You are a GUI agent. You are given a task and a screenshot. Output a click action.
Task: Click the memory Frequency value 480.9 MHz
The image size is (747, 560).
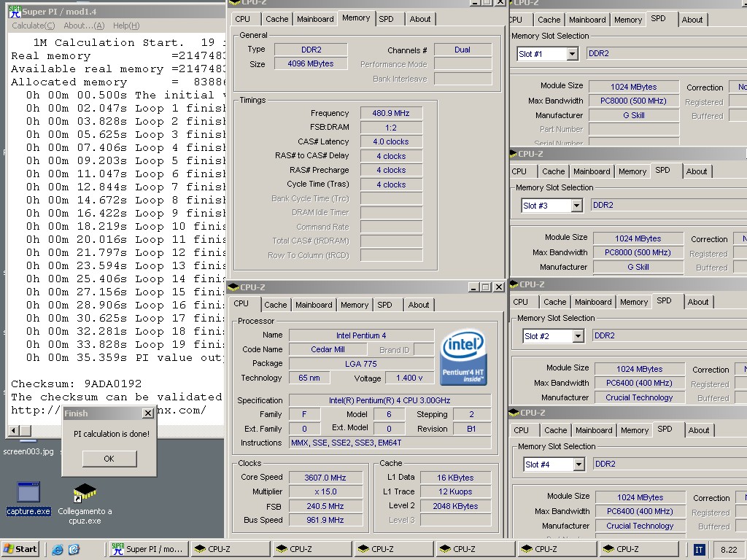coord(391,113)
